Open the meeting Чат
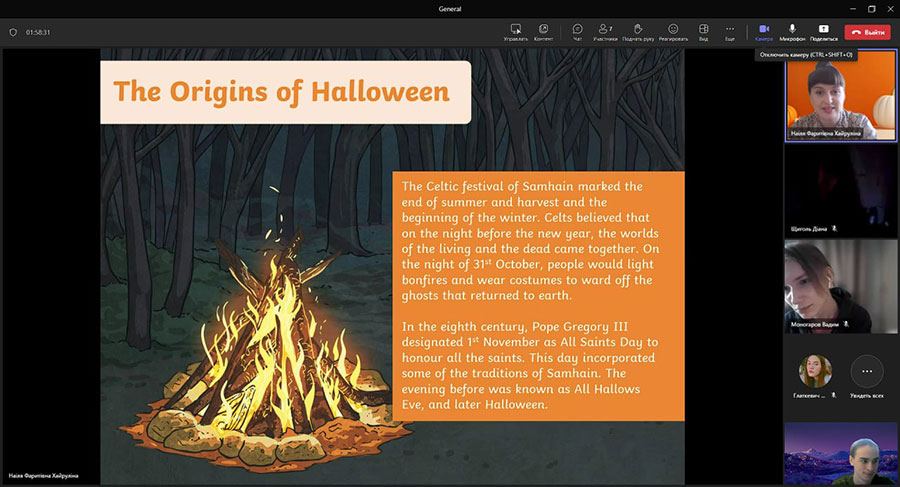900x487 pixels. click(x=577, y=32)
